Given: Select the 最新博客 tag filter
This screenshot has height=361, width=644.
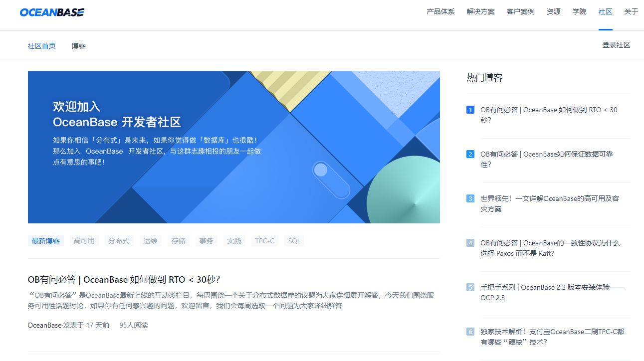Looking at the screenshot, I should tap(46, 241).
